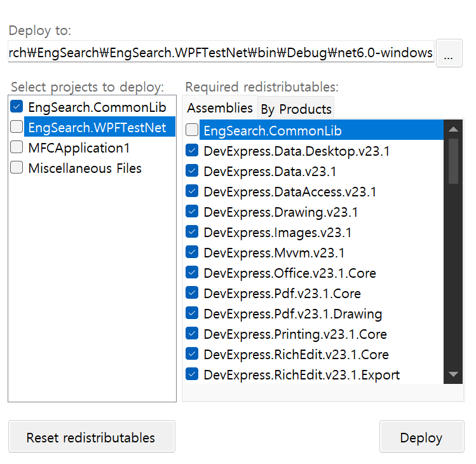The width and height of the screenshot is (476, 464).
Task: Select DevExpress.Office.v23.1.Core row text
Action: [290, 273]
